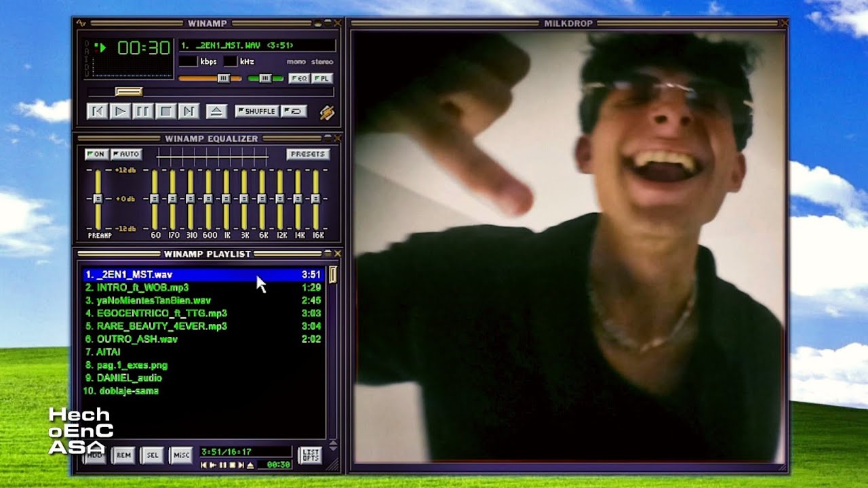Screen dimensions: 868x488
Task: Click the song seek position bar
Action: point(210,91)
